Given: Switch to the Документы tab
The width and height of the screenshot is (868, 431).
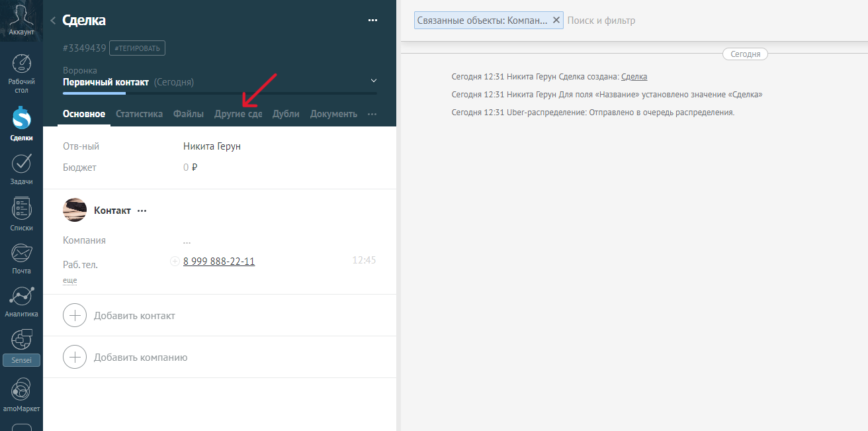Looking at the screenshot, I should coord(333,114).
